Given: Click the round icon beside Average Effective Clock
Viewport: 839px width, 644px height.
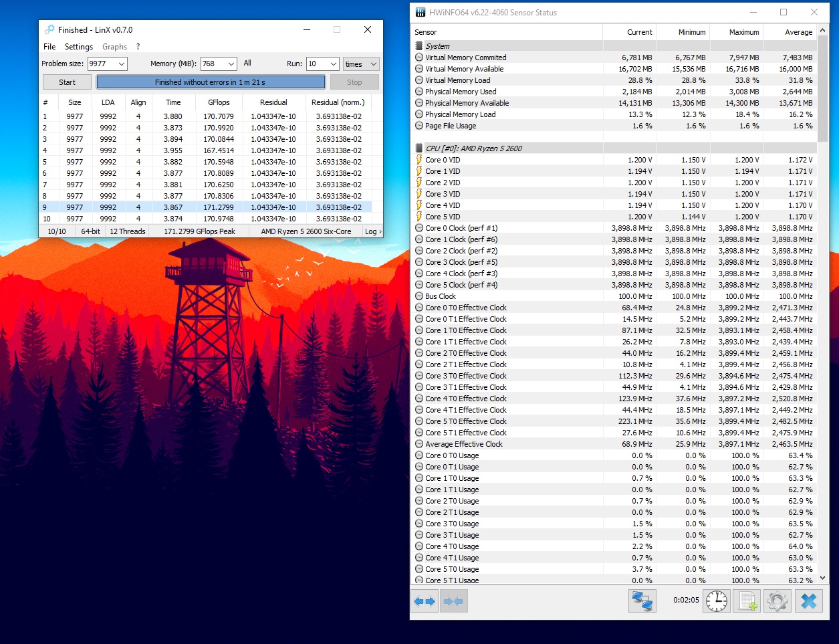Looking at the screenshot, I should pos(419,444).
